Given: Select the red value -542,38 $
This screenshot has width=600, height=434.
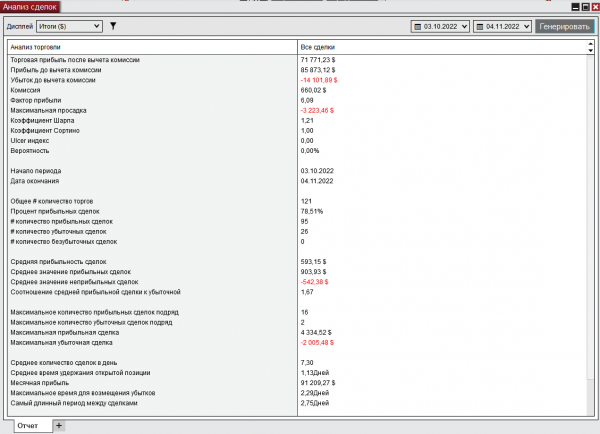Looking at the screenshot, I should click(314, 282).
